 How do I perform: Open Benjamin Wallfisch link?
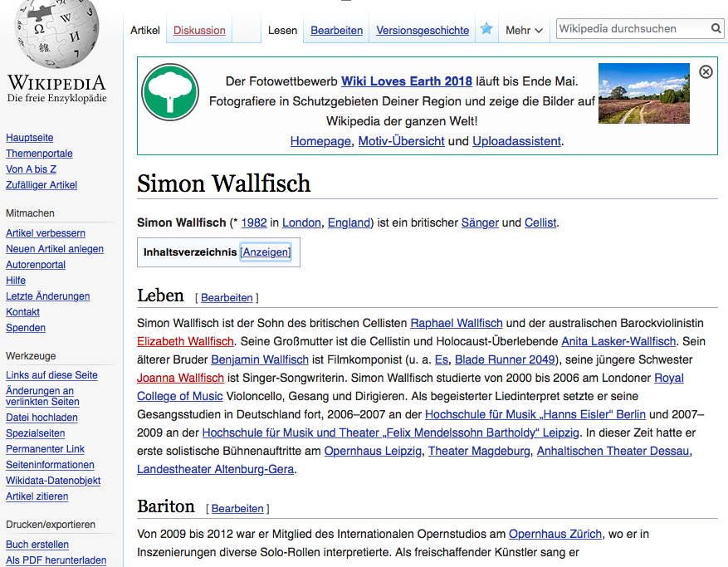click(260, 360)
